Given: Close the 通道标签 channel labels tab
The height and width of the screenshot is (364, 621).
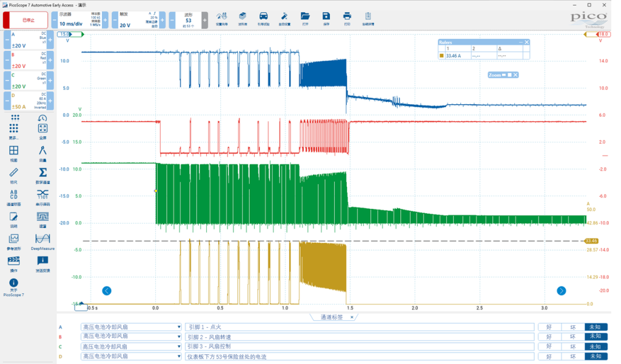Looking at the screenshot, I should coord(352,317).
